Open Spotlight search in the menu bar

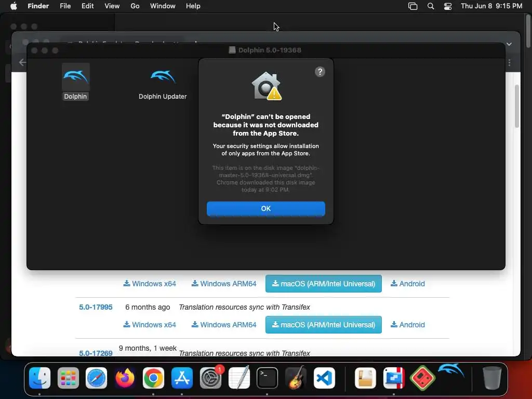[x=431, y=6]
